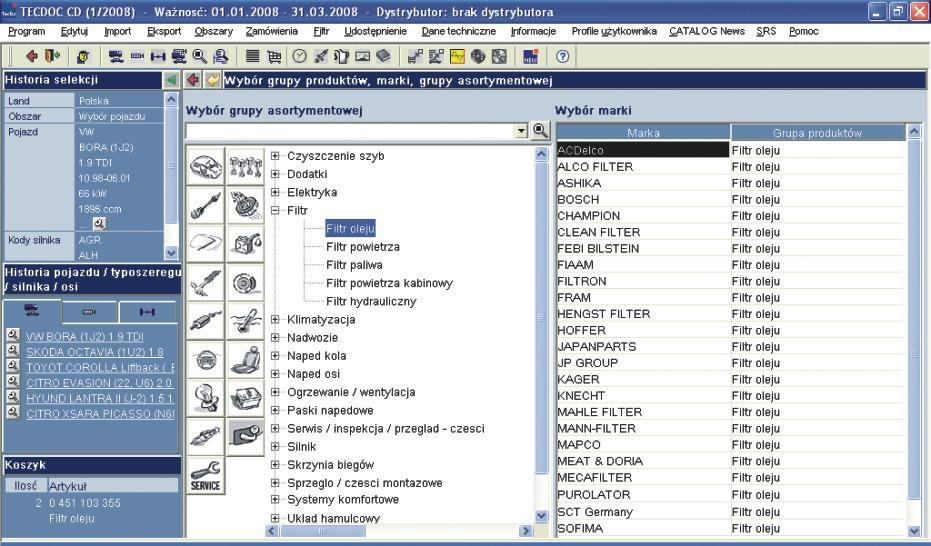This screenshot has height=546, width=931.
Task: Open the assortment group combo box dropdown arrow
Action: point(521,131)
